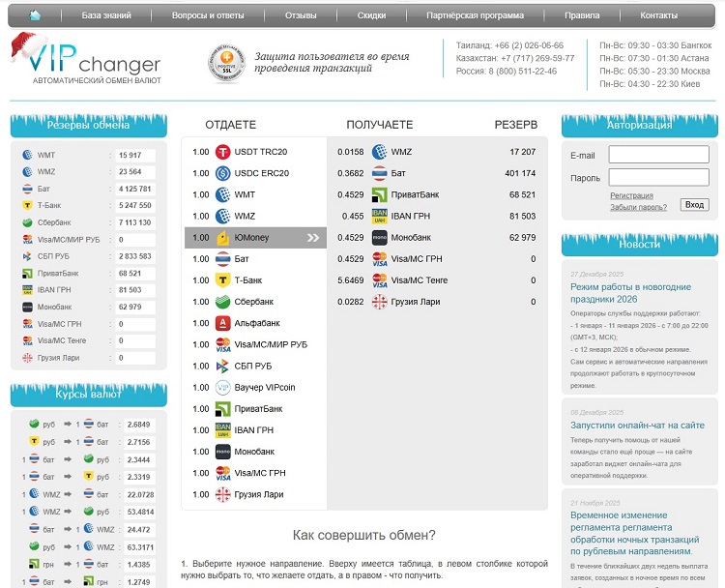Viewport: 725px width, 588px height.
Task: Select Бат flag icon in give column
Action: coord(223,258)
